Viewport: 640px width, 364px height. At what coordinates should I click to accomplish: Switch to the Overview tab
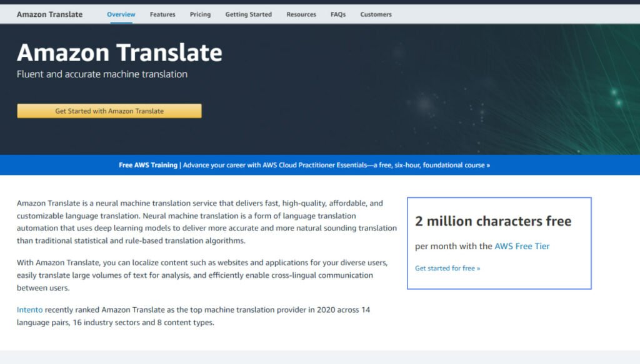pyautogui.click(x=121, y=14)
